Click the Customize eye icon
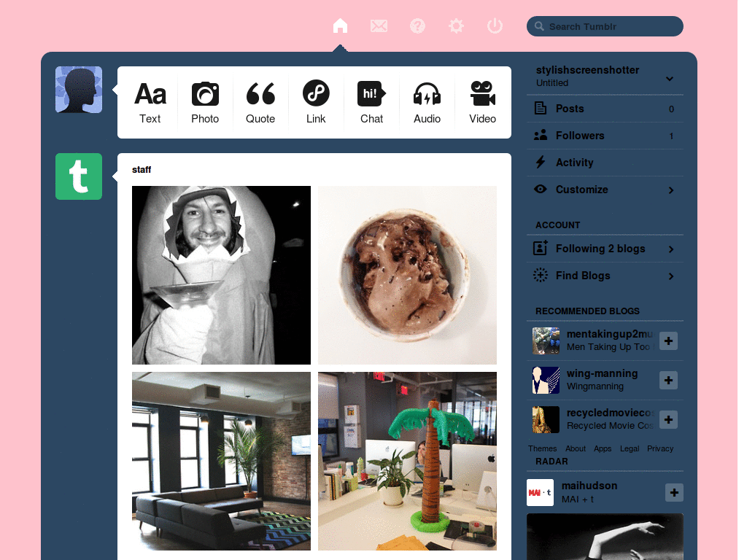 coord(541,189)
